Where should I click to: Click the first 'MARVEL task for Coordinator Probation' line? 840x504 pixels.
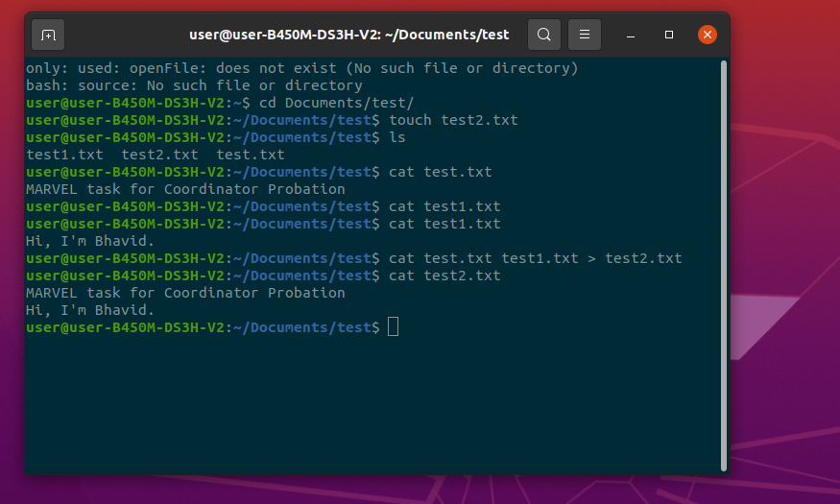click(185, 189)
